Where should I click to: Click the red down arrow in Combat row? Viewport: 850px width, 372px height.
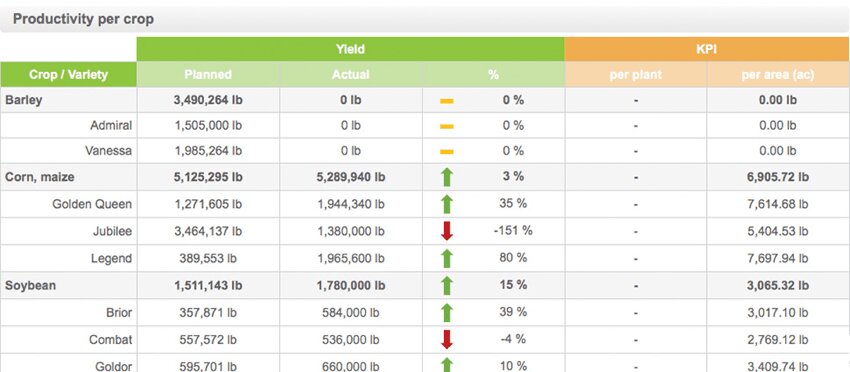tap(447, 339)
